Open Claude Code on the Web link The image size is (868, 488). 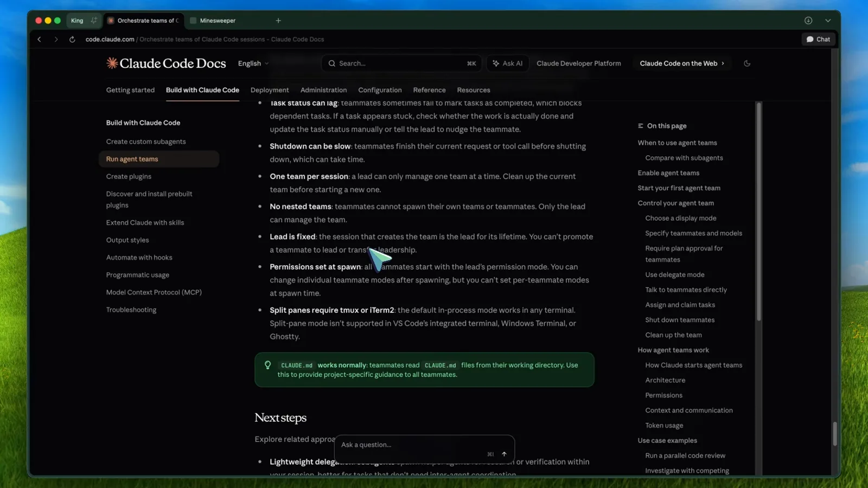[682, 63]
